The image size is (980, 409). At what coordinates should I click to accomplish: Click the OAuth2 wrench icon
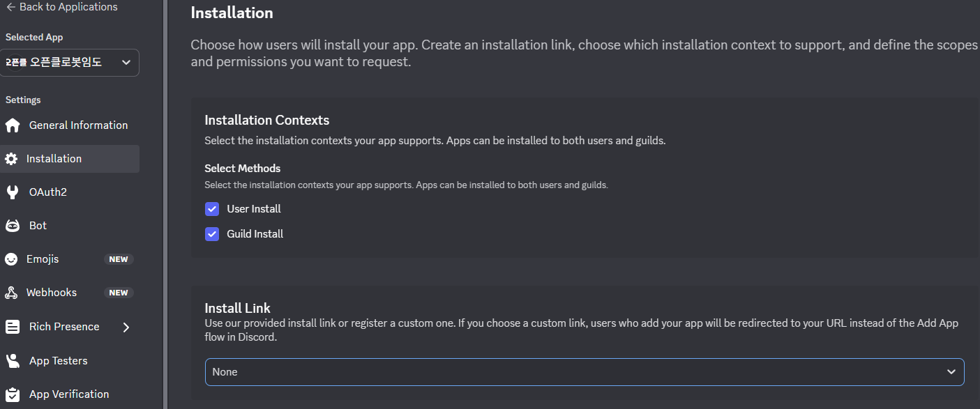tap(12, 192)
